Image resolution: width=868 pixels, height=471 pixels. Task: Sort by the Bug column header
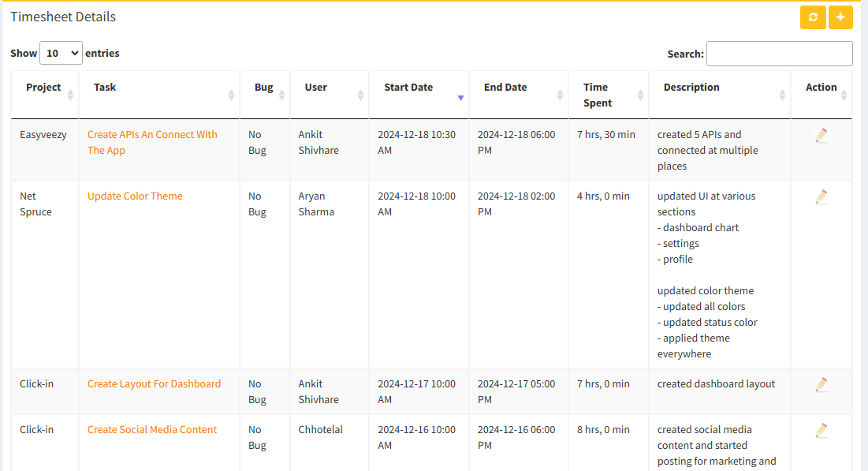tap(264, 88)
